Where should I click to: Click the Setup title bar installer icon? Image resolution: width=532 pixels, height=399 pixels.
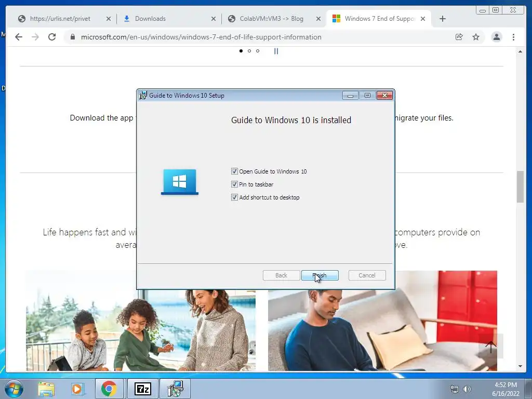143,96
